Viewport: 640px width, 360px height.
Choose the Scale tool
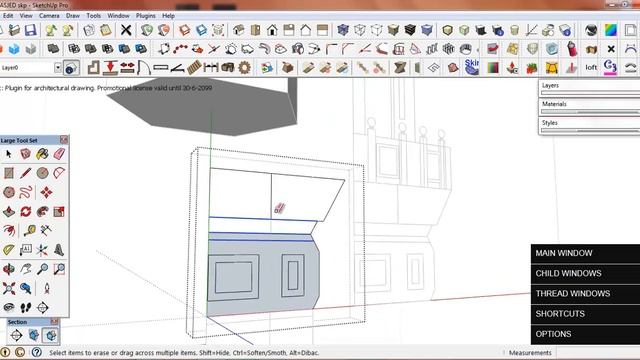click(x=59, y=211)
